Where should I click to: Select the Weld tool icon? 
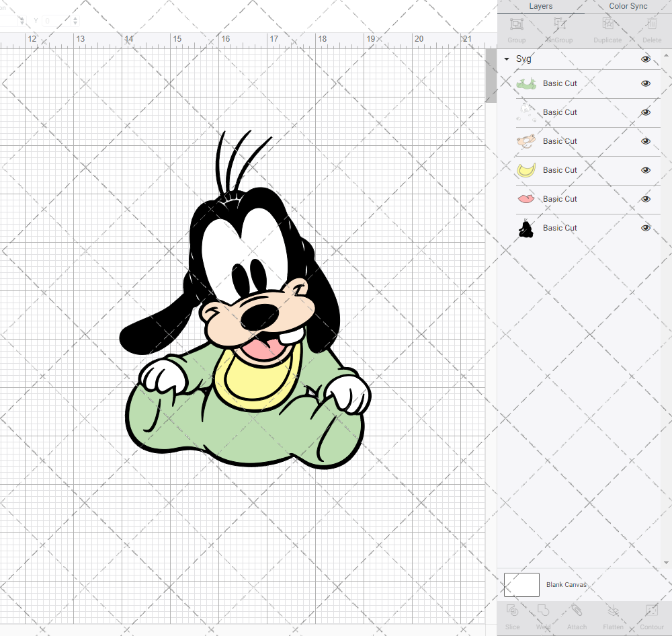(x=543, y=610)
